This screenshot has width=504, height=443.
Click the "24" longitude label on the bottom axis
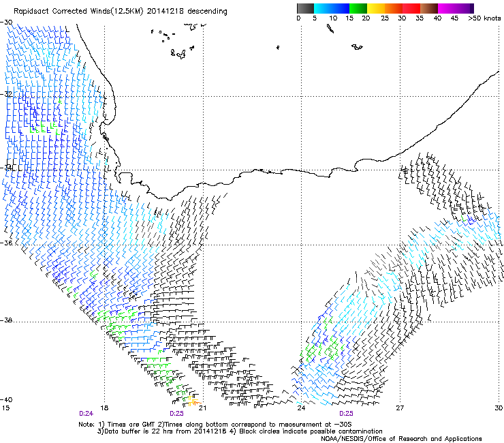301,408
